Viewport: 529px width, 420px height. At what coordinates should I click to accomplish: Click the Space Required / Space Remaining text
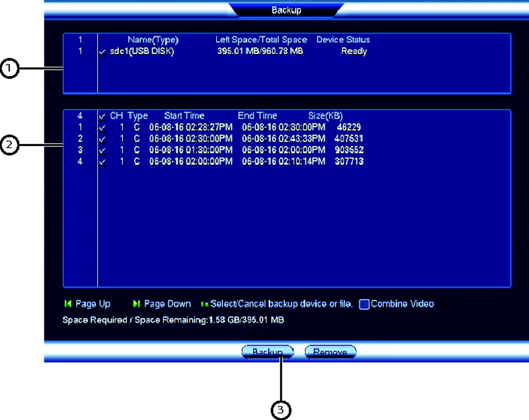click(173, 320)
